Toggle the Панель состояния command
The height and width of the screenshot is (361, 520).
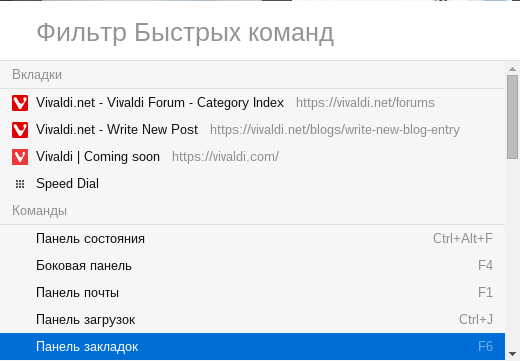[252, 239]
